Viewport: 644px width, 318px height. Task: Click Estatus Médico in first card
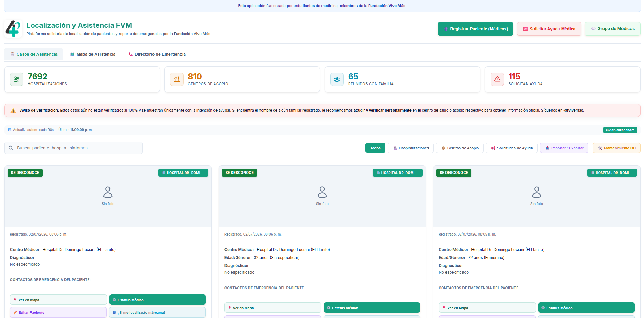coord(158,300)
